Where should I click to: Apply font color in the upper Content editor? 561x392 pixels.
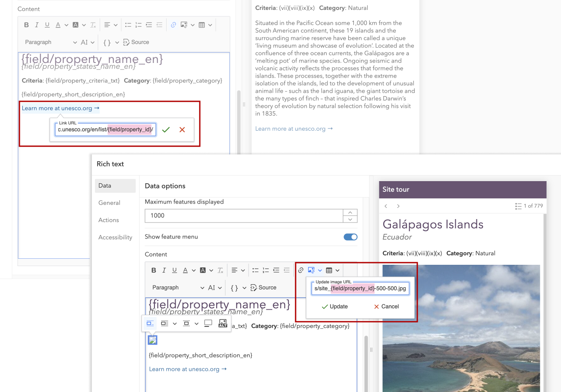[58, 25]
